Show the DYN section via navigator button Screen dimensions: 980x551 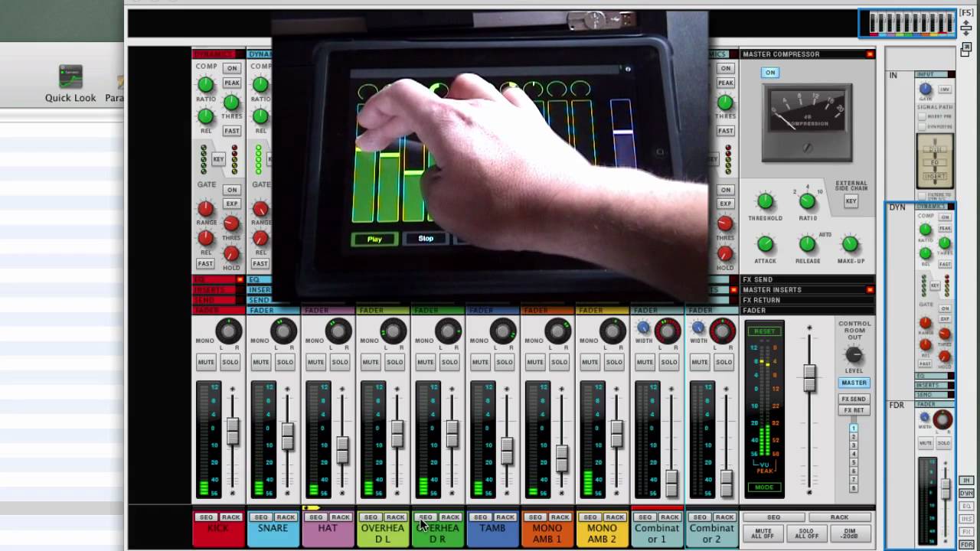click(x=966, y=494)
